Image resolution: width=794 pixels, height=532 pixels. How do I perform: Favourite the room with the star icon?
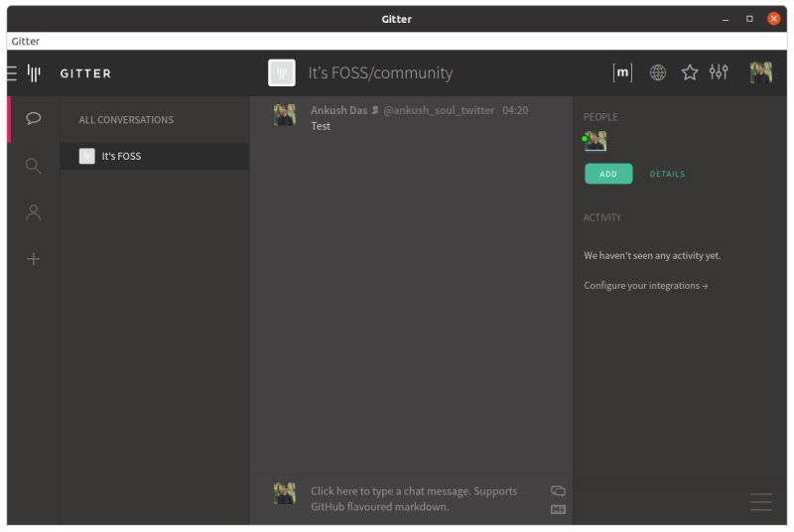coord(689,72)
